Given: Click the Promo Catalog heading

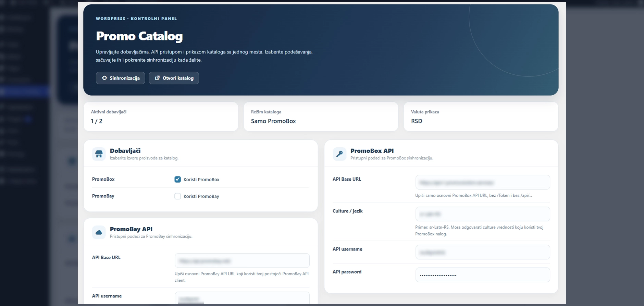Looking at the screenshot, I should point(139,36).
